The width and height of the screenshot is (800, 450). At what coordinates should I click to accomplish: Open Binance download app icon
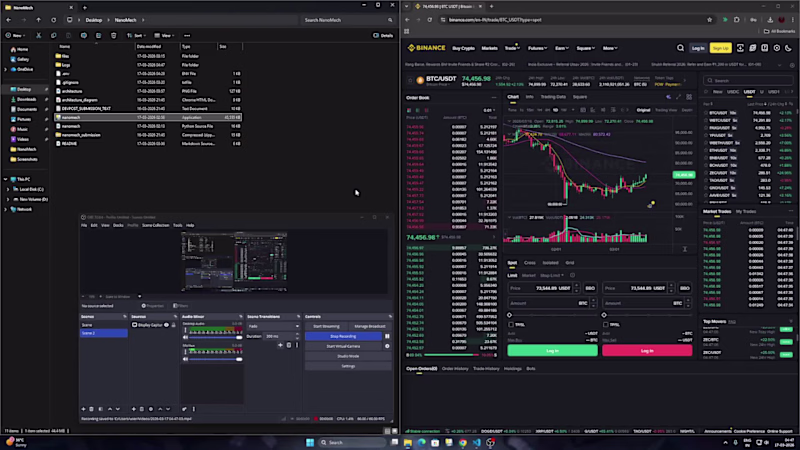[740, 48]
